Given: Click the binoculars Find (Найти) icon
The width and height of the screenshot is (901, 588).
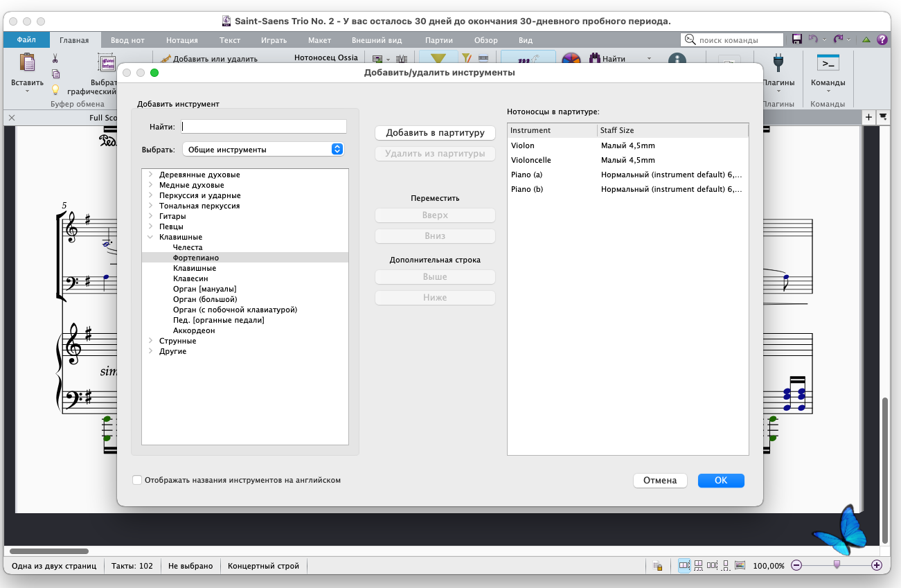Looking at the screenshot, I should pos(594,60).
